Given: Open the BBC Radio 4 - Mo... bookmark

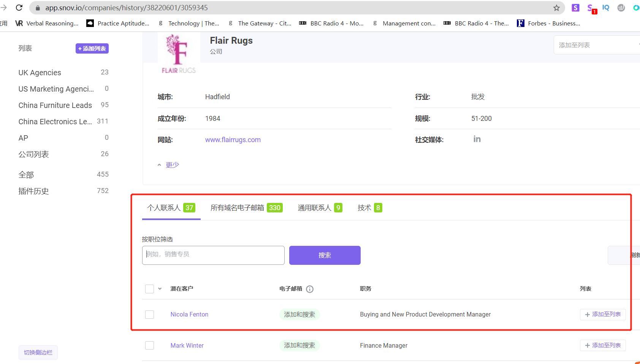Looking at the screenshot, I should [x=331, y=23].
